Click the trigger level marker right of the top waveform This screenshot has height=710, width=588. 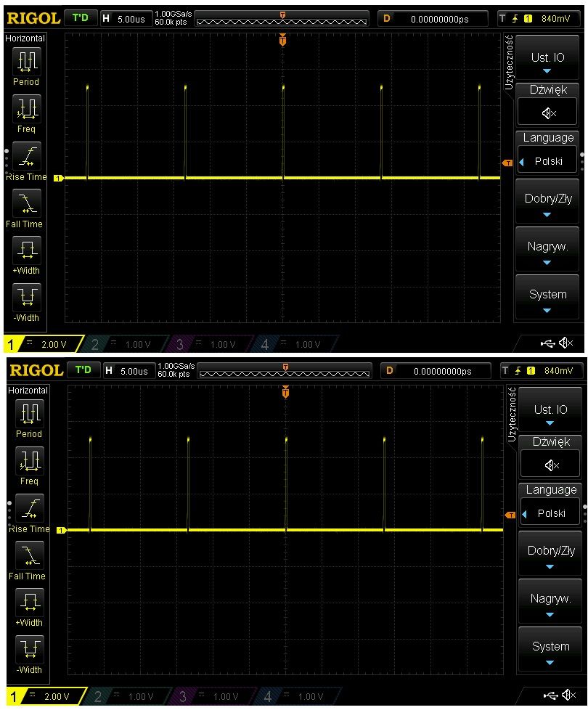pos(507,163)
